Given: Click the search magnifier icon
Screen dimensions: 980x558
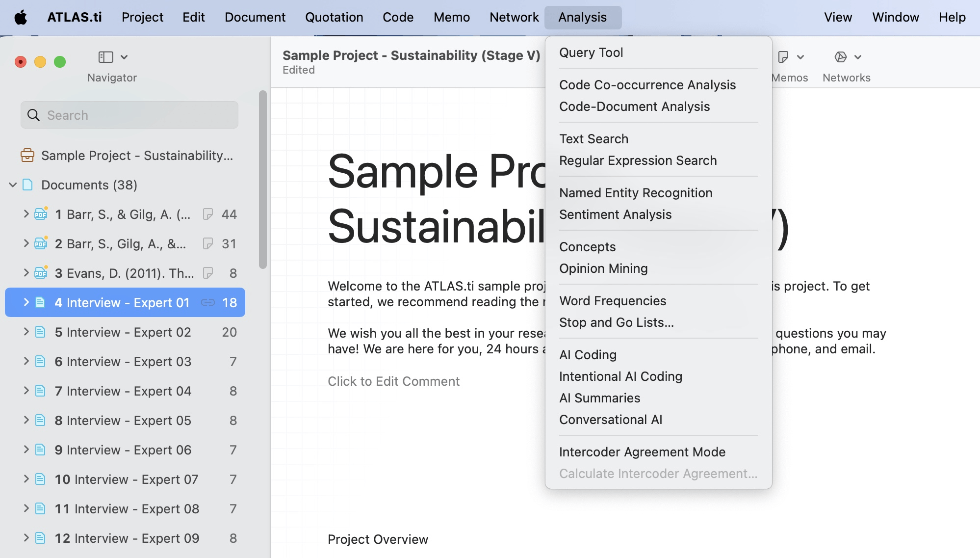Looking at the screenshot, I should tap(33, 115).
